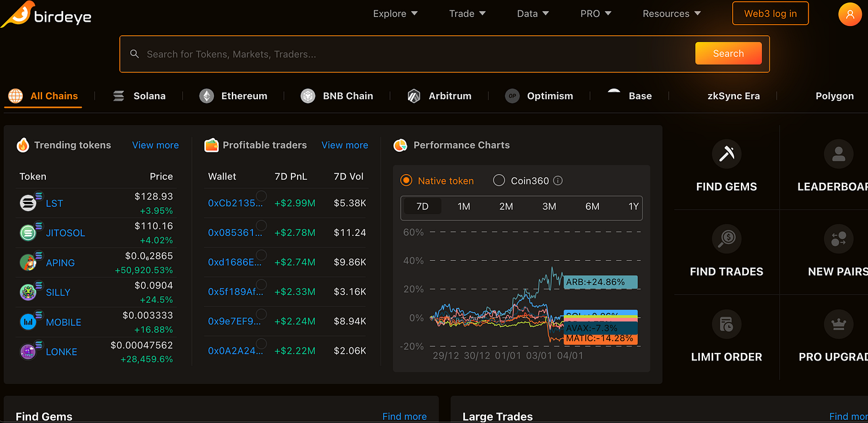Click the MOBILE token icon
Viewport: 868px width, 423px height.
tap(29, 322)
